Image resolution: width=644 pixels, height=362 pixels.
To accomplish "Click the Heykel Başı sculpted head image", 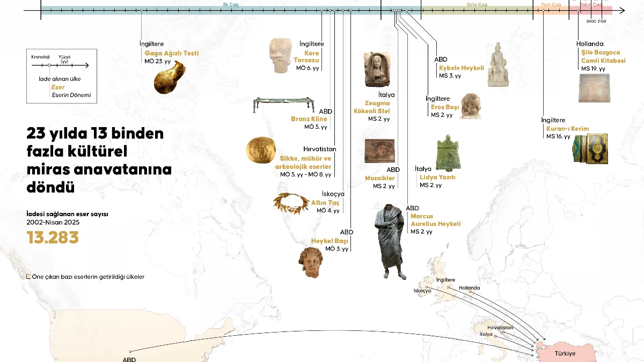I will [x=311, y=262].
